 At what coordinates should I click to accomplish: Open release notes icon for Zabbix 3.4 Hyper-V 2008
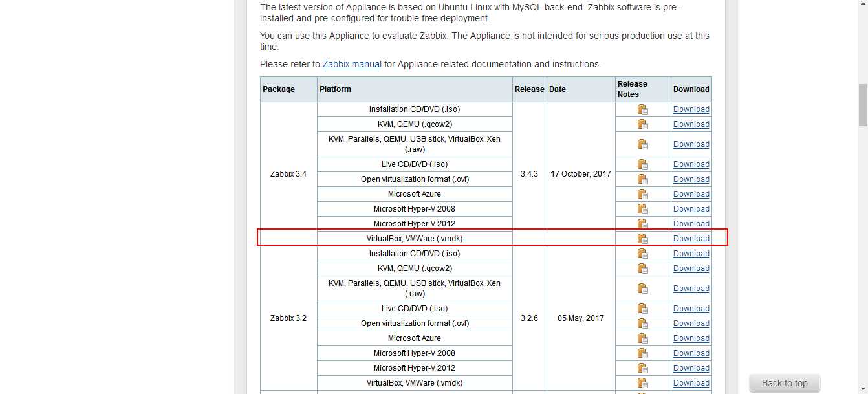(x=642, y=209)
